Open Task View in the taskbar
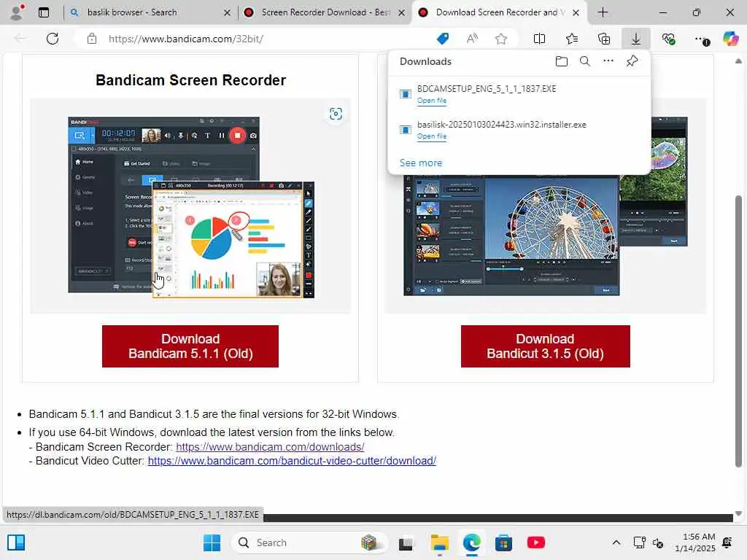 406,543
